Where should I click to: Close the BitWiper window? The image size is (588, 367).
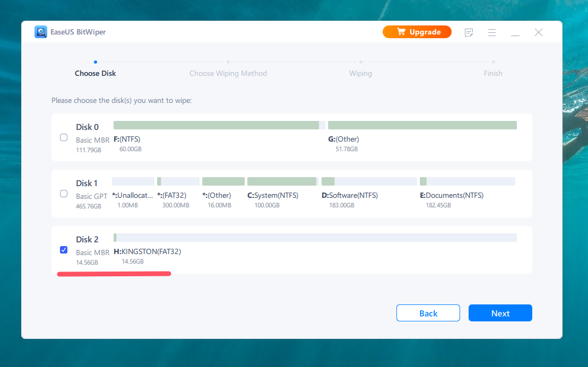539,32
